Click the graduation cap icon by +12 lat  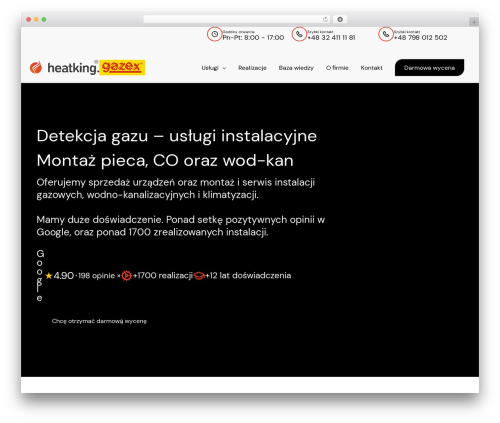(x=199, y=276)
